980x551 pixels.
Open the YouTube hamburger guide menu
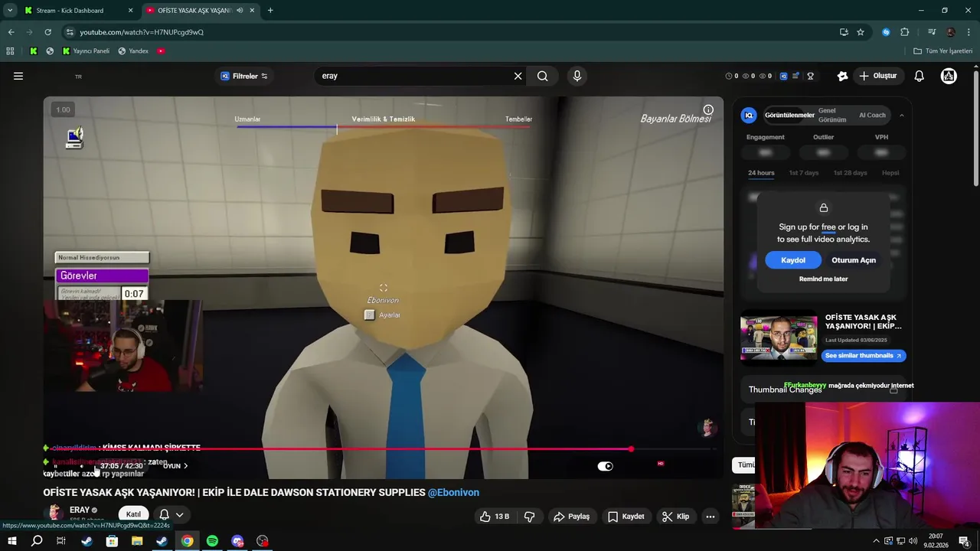pyautogui.click(x=18, y=76)
